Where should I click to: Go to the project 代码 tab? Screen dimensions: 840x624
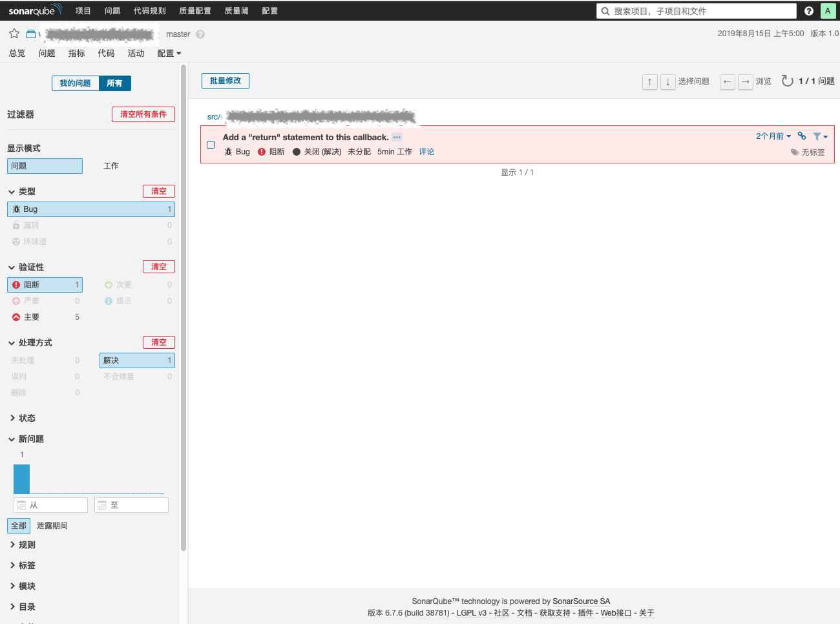click(107, 54)
